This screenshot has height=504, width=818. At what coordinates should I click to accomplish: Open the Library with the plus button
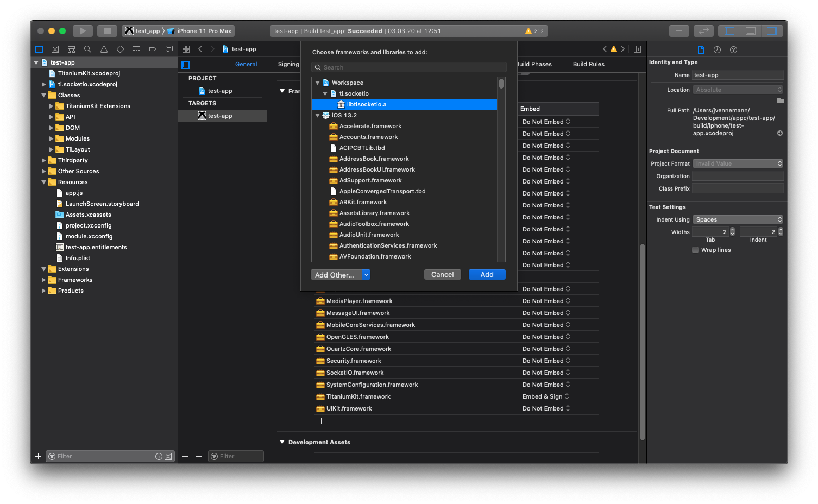pyautogui.click(x=679, y=31)
